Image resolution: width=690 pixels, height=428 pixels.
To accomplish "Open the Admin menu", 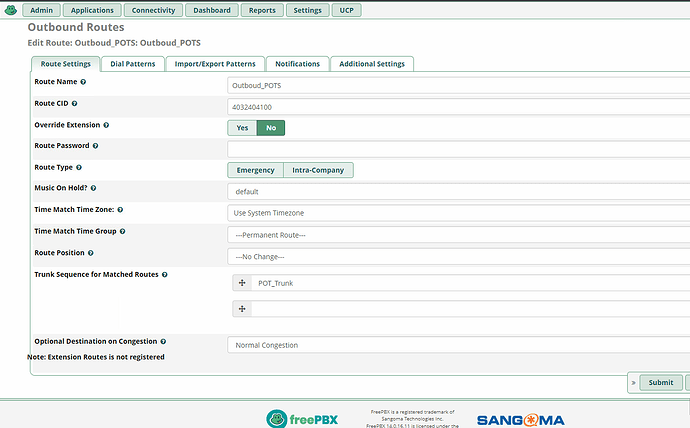I will pyautogui.click(x=41, y=10).
